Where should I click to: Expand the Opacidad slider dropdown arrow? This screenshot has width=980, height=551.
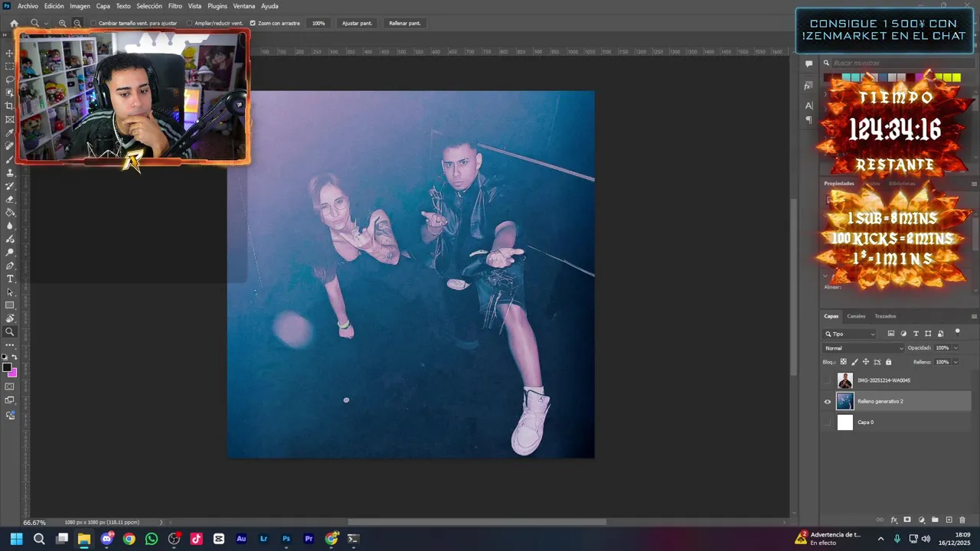tap(955, 348)
